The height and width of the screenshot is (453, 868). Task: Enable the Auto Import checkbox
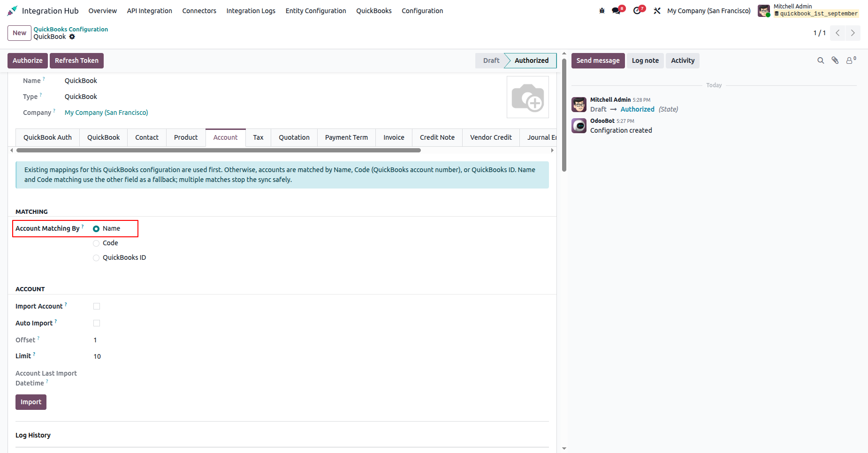[97, 323]
